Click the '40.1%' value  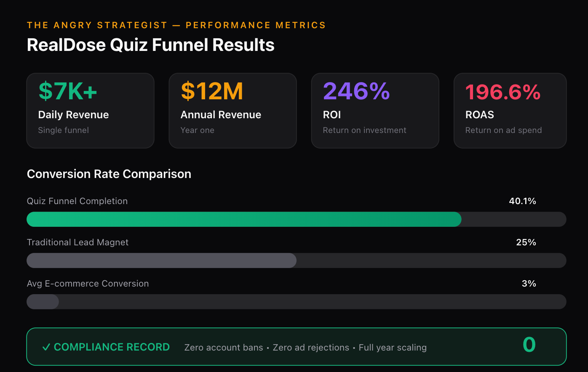523,201
